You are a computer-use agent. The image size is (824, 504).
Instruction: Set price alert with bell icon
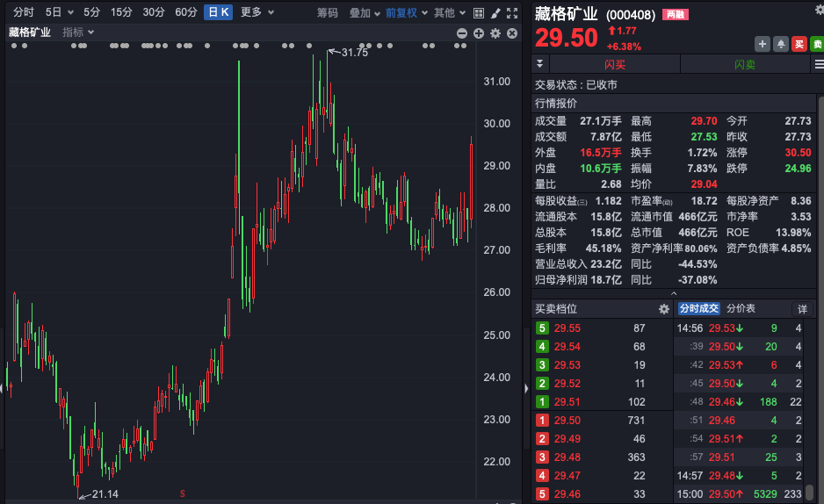tap(780, 44)
